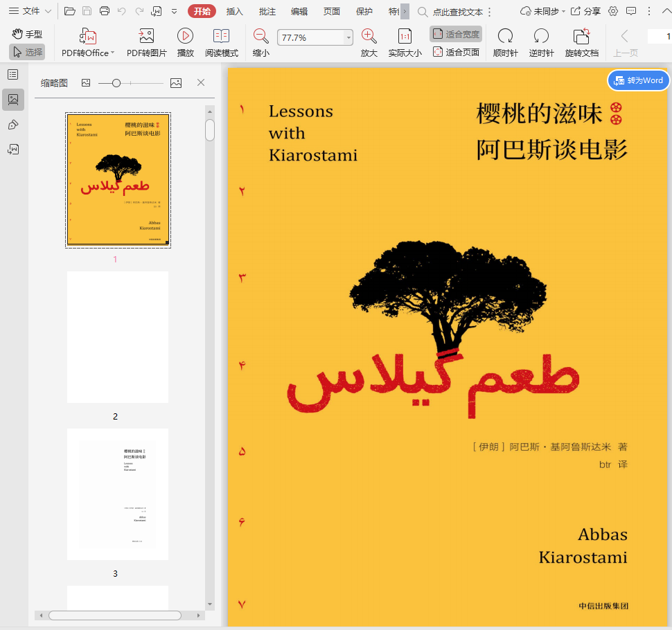Click the horizontal scrollbar in thumbnail panel
The width and height of the screenshot is (672, 630).
(x=115, y=615)
